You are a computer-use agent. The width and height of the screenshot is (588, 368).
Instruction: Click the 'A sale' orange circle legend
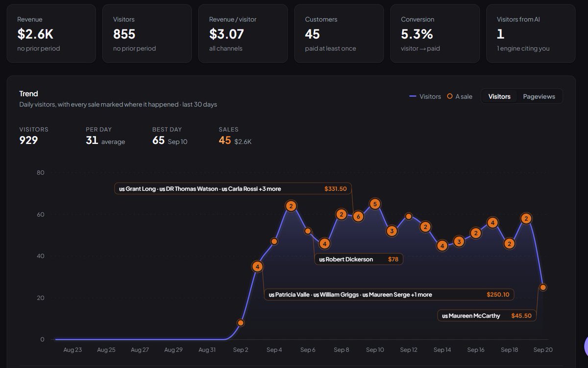pyautogui.click(x=460, y=96)
